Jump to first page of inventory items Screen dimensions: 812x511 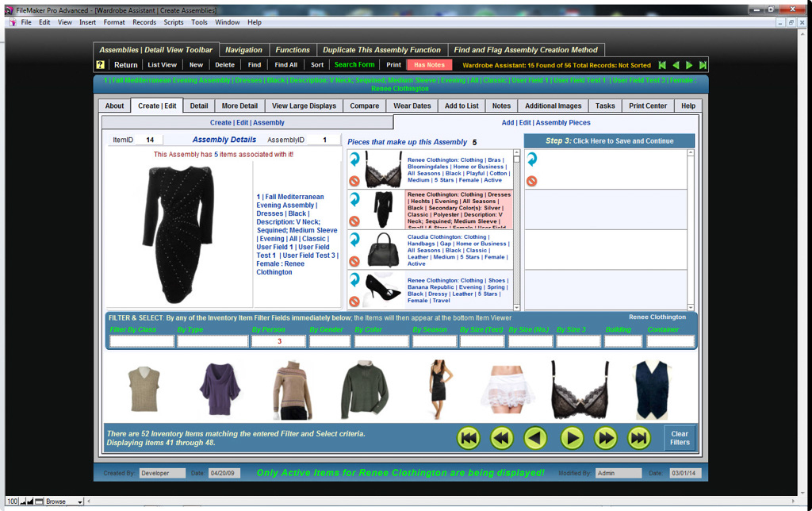point(469,439)
